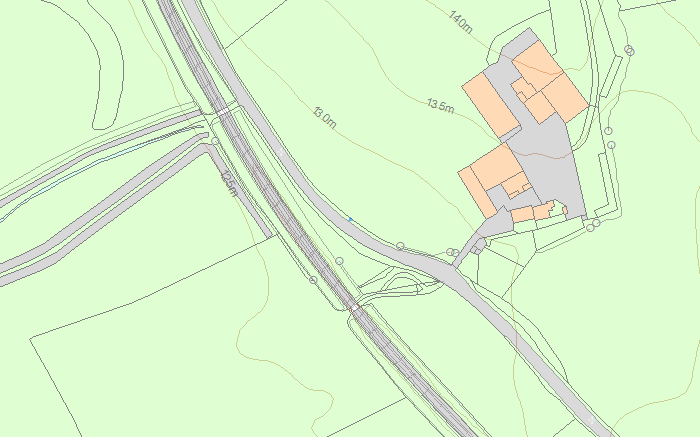This screenshot has width=700, height=437.
Task: Select the 12.5m contour label
Action: tap(229, 183)
